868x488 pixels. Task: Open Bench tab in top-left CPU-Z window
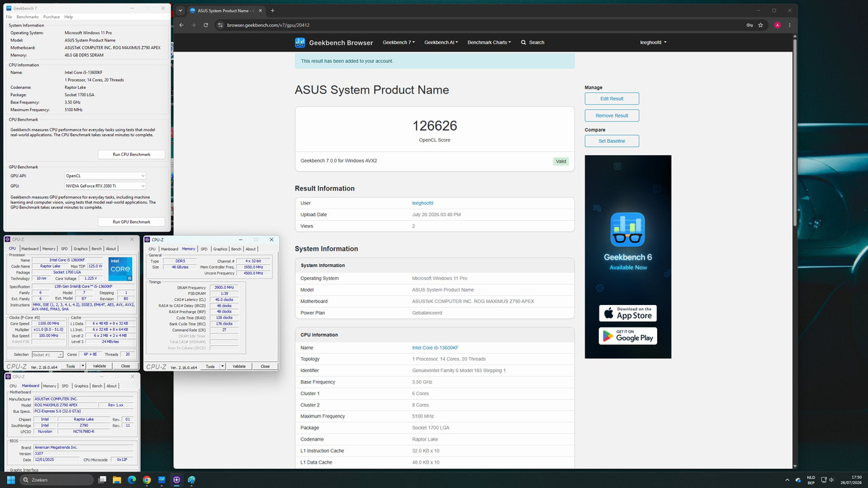[96, 249]
